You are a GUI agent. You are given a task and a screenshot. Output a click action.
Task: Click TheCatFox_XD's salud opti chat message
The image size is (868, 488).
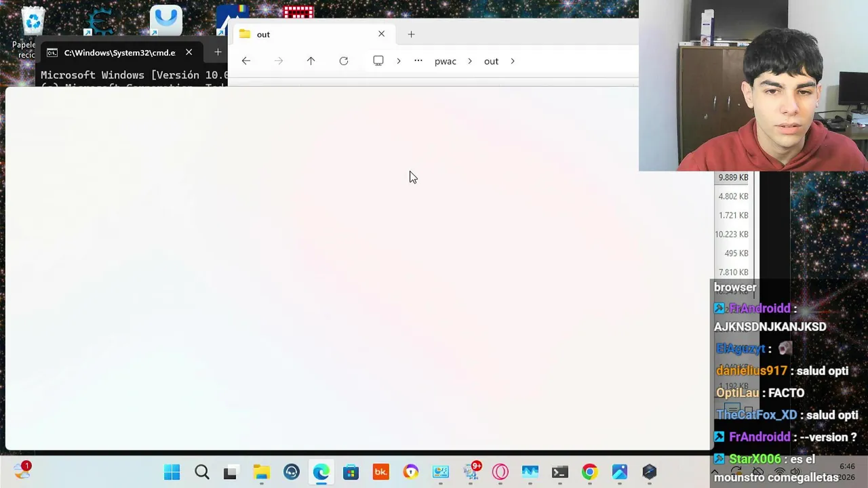point(787,415)
